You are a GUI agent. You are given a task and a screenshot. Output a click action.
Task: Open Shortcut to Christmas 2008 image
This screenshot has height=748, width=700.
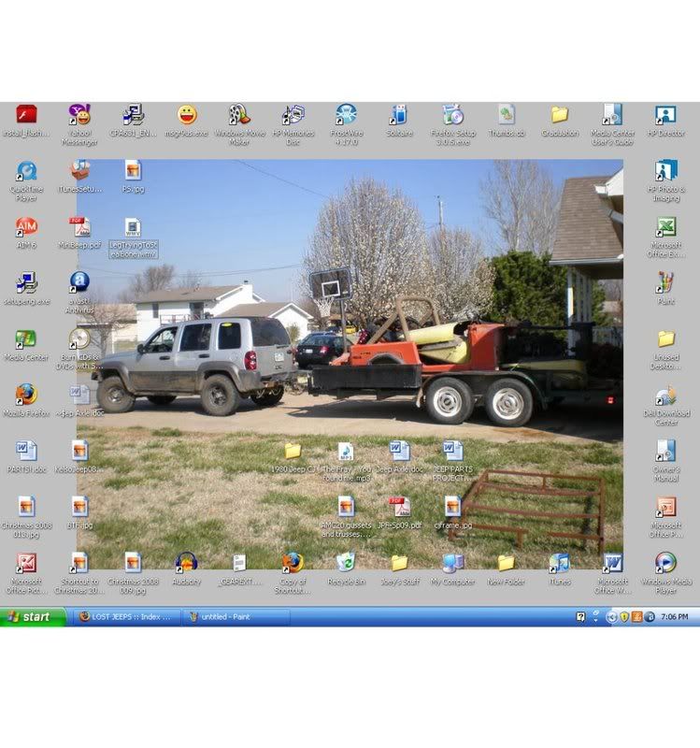(79, 564)
